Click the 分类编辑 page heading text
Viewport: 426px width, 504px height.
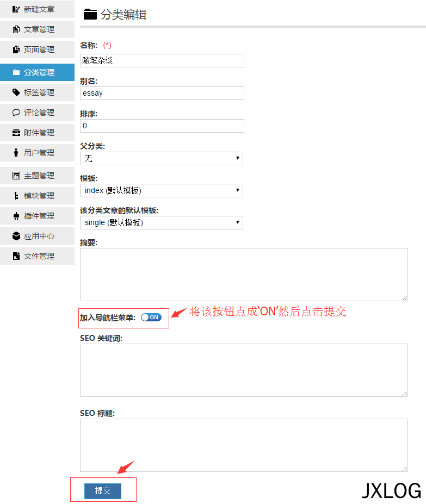coord(124,15)
